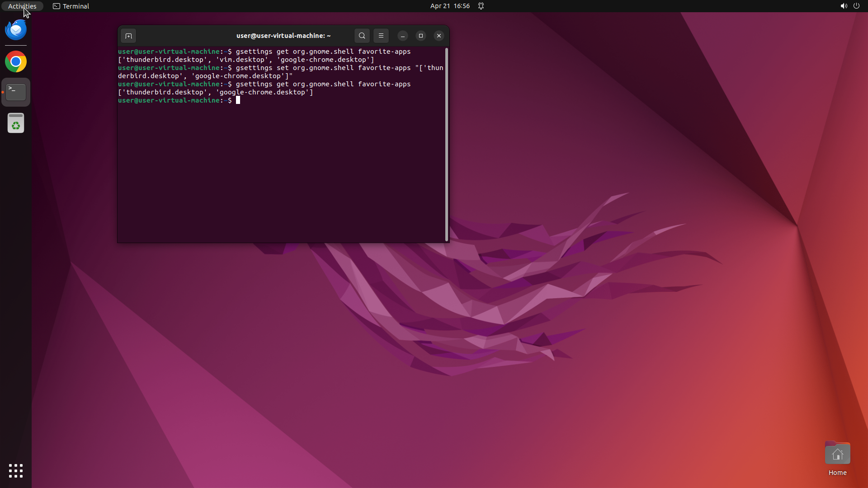The height and width of the screenshot is (488, 868).
Task: Minimize the terminal window
Action: [402, 36]
